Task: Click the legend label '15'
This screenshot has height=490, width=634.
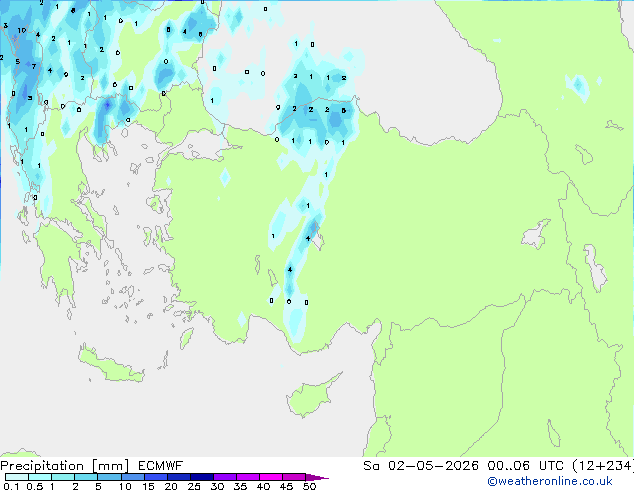Action: coord(148,486)
